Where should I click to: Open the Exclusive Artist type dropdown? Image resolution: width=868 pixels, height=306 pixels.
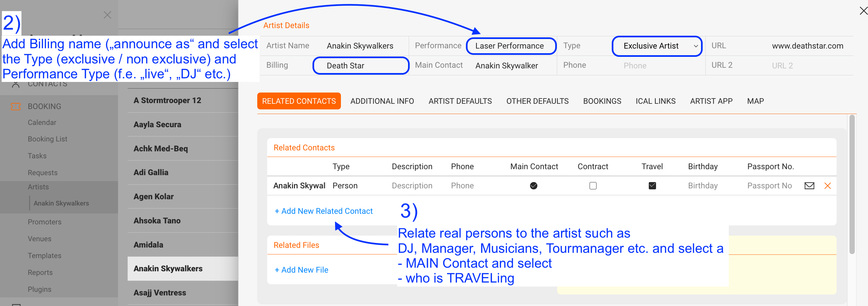(657, 46)
